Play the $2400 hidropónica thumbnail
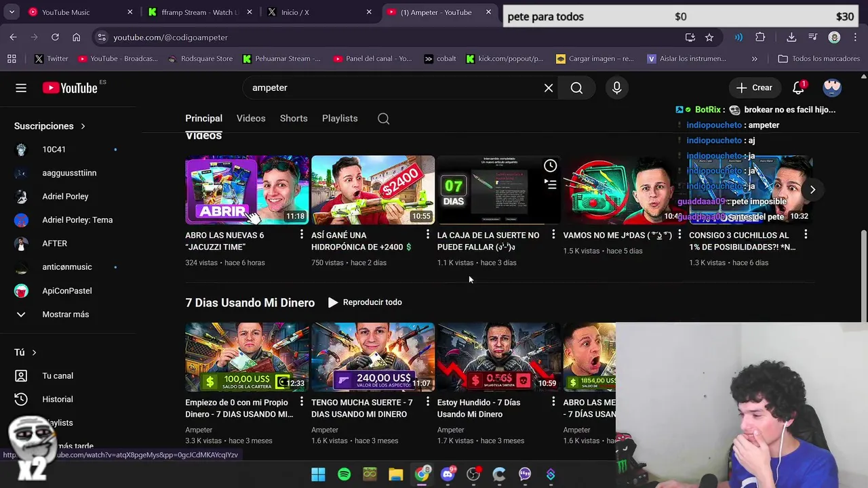Image resolution: width=868 pixels, height=488 pixels. click(373, 190)
